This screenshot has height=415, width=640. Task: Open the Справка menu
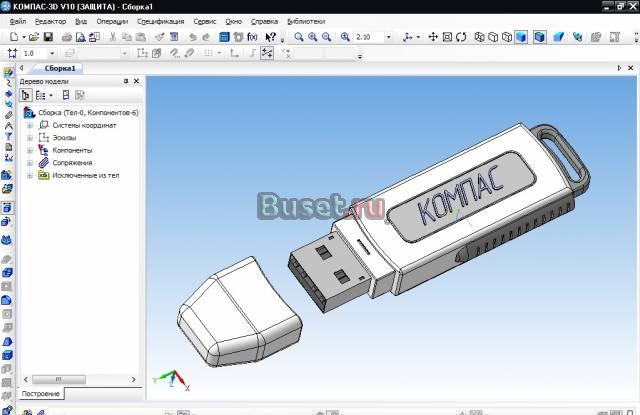pos(264,21)
